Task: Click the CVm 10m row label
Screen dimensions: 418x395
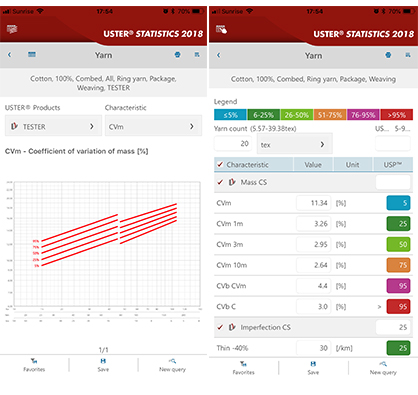Action: click(x=232, y=265)
